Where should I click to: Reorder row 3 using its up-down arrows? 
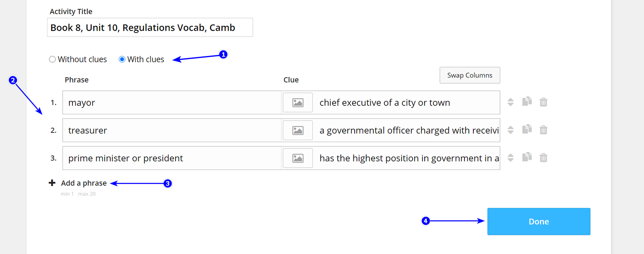tap(510, 158)
